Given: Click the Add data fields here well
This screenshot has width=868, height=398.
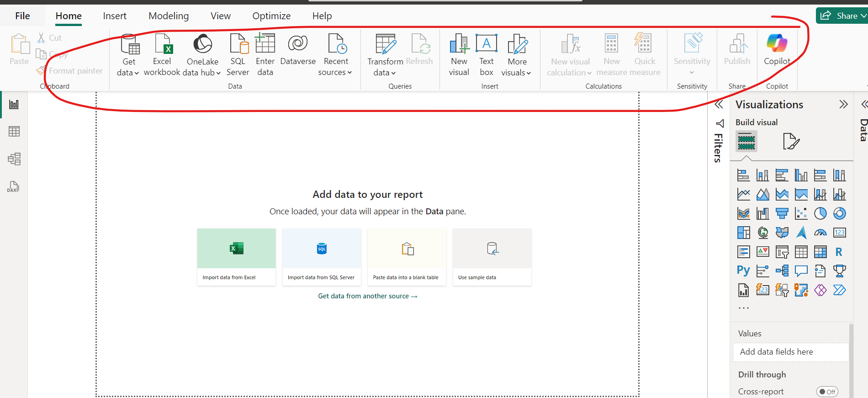Looking at the screenshot, I should pos(791,352).
